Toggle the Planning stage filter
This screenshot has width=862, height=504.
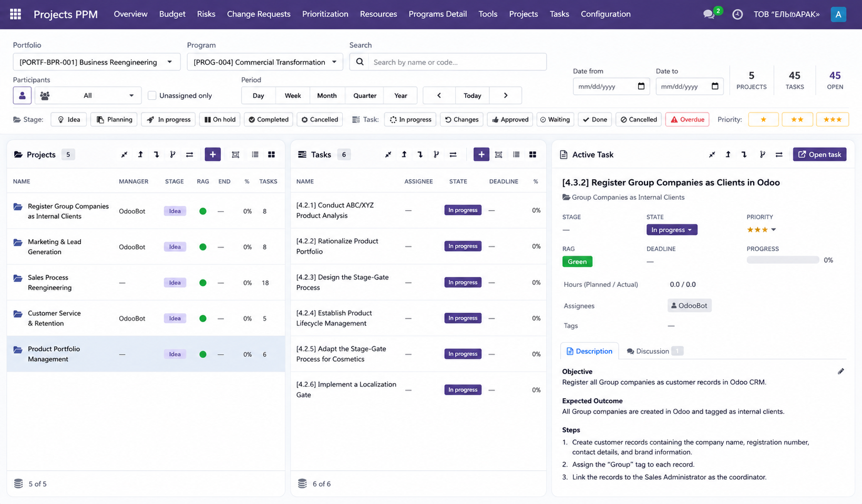(x=115, y=120)
